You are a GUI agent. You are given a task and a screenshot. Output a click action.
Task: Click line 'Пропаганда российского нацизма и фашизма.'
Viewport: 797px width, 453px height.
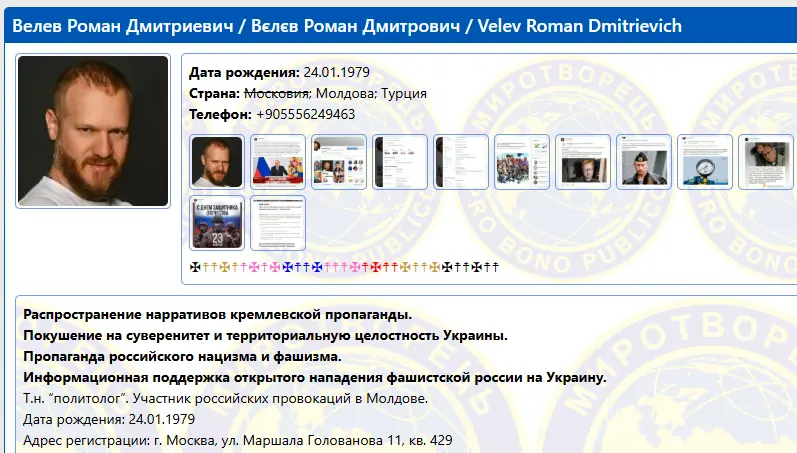[182, 356]
